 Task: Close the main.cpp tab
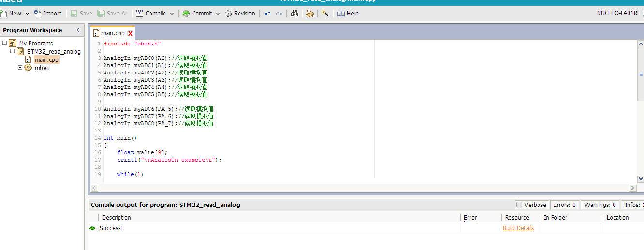pyautogui.click(x=130, y=33)
